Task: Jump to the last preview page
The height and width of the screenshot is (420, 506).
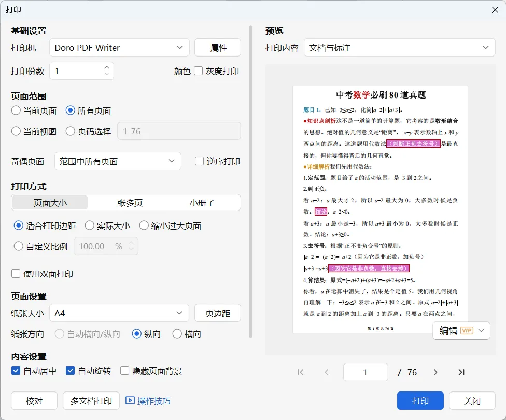Action: pyautogui.click(x=461, y=372)
